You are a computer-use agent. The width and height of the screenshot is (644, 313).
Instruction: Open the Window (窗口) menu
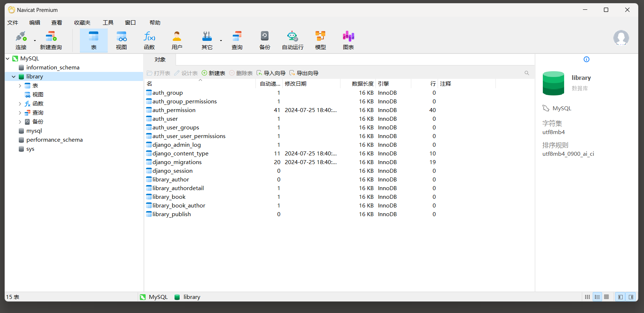130,22
